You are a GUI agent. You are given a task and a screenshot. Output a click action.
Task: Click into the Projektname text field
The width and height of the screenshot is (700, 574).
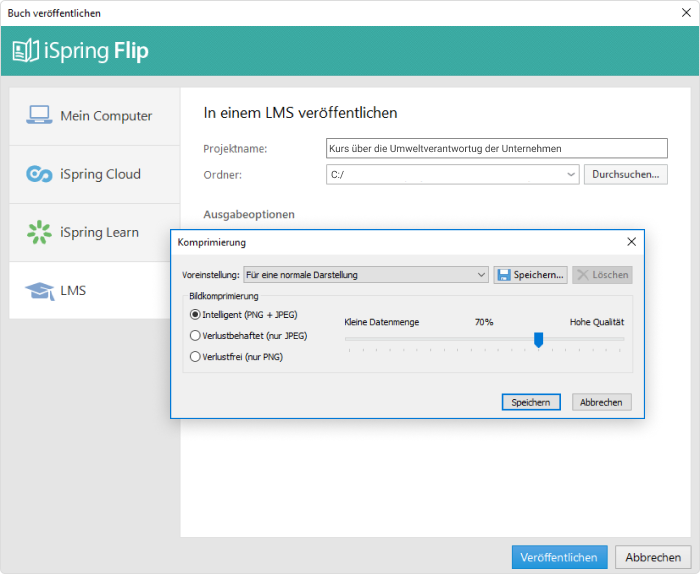click(497, 149)
